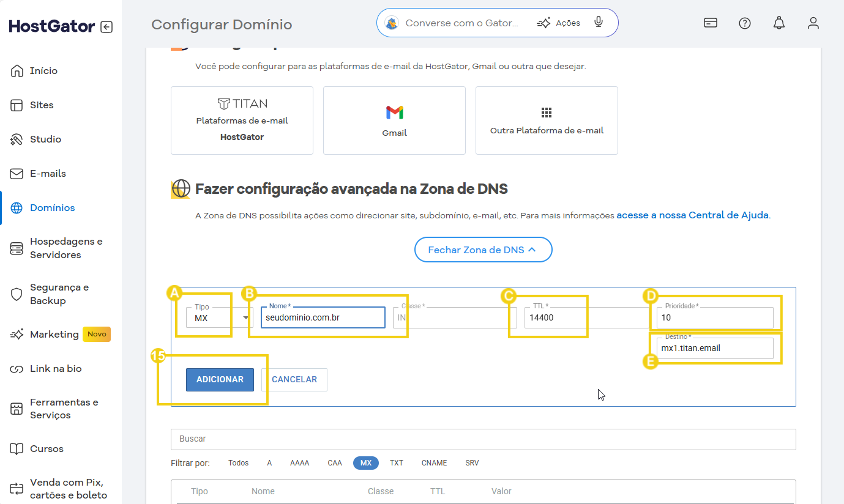The height and width of the screenshot is (504, 844).
Task: Collapse the HostGator sidebar arrow icon
Action: click(x=106, y=27)
